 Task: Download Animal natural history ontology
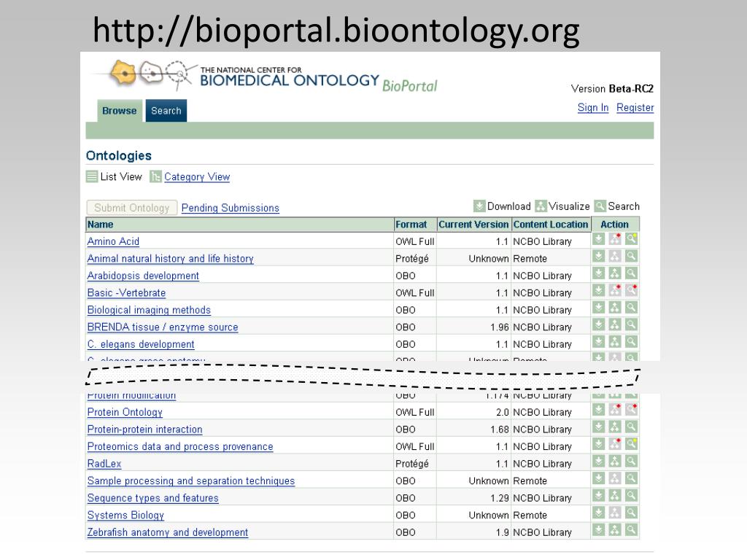coord(598,256)
